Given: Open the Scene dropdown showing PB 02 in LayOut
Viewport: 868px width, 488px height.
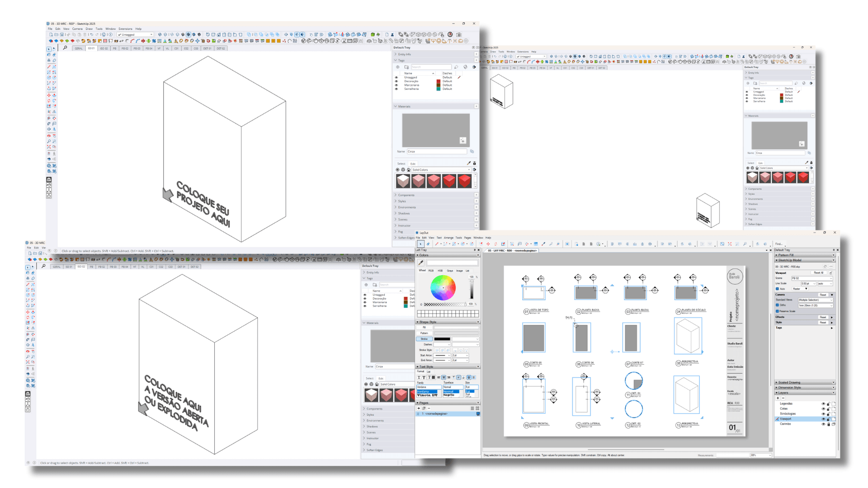Looking at the screenshot, I should pos(811,278).
